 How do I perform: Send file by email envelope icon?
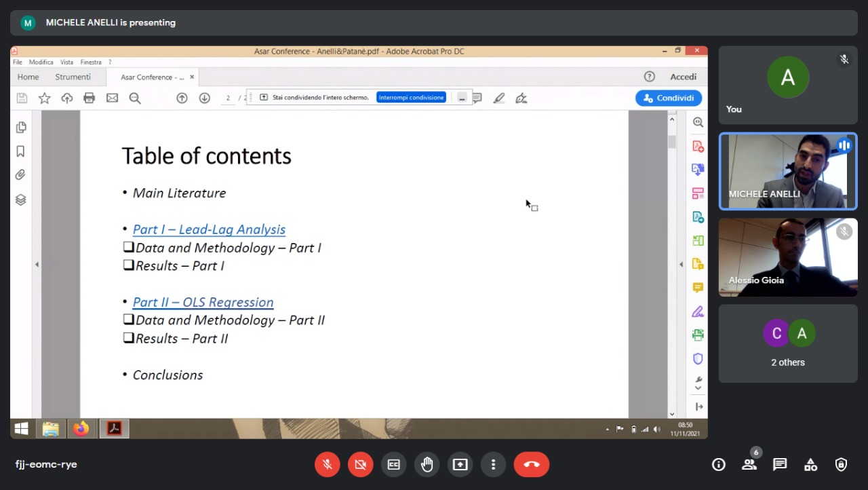(112, 98)
